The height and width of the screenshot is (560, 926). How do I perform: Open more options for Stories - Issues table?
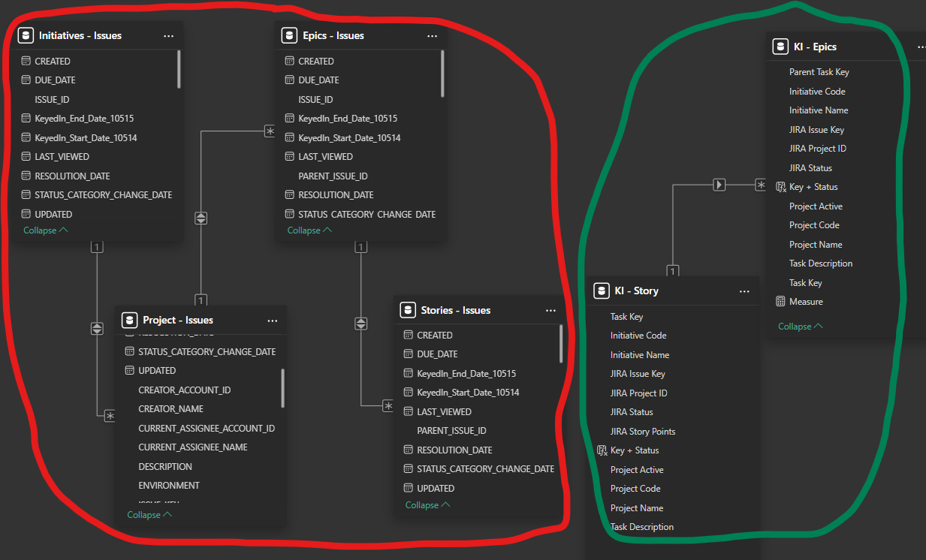click(550, 310)
